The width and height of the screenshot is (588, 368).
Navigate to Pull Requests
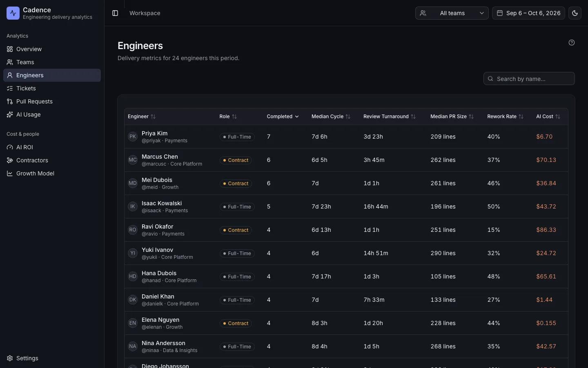pyautogui.click(x=52, y=101)
